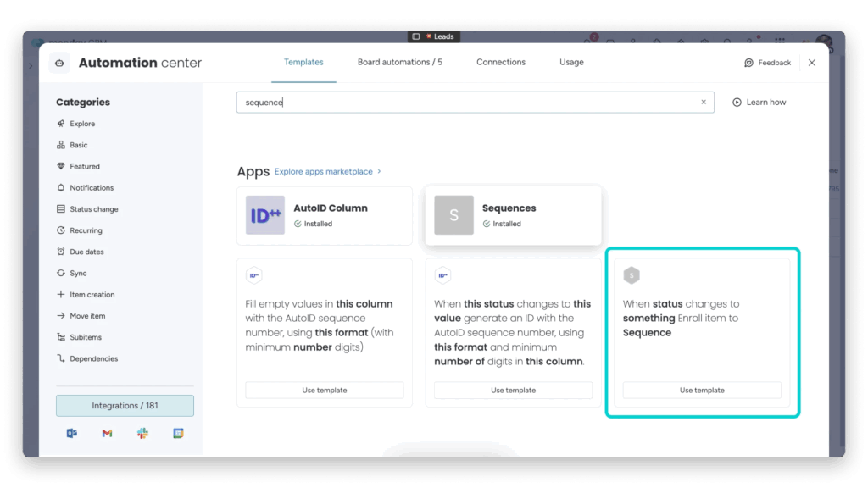Image resolution: width=868 pixels, height=488 pixels.
Task: Use template for Enroll item to Sequence
Action: click(x=702, y=391)
